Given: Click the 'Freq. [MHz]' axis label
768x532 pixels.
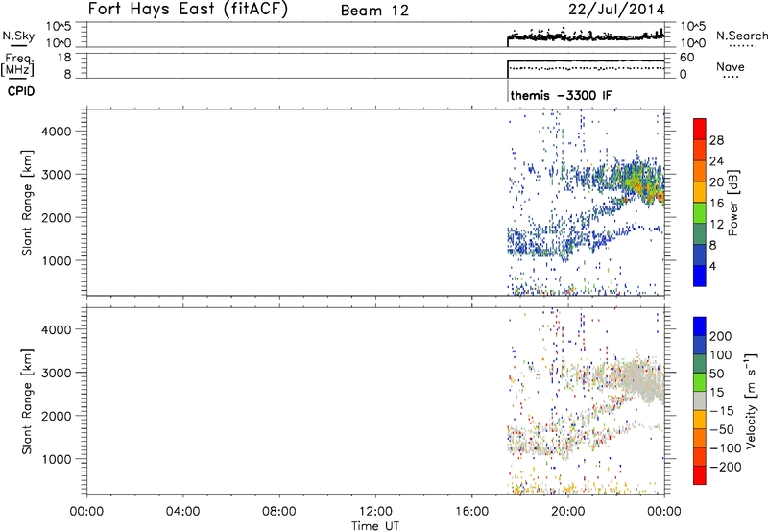Looking at the screenshot, I should coord(18,64).
